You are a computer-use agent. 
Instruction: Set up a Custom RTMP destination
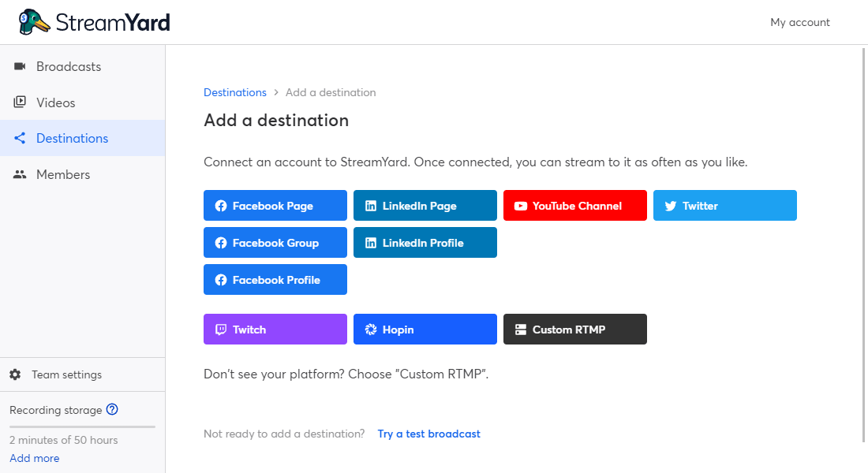(x=574, y=330)
